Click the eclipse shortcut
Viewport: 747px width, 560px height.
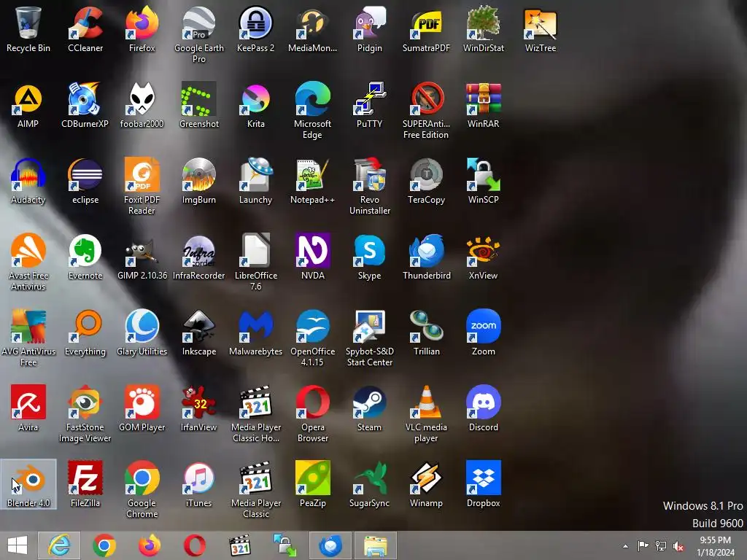point(85,181)
